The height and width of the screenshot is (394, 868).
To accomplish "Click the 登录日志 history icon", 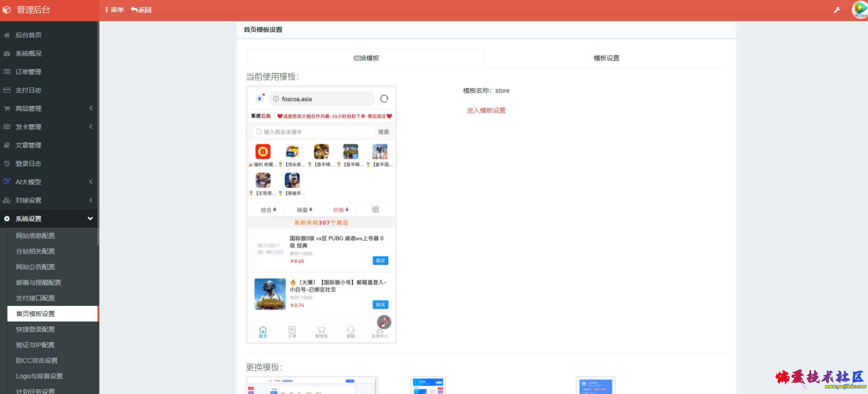I will click(x=7, y=164).
